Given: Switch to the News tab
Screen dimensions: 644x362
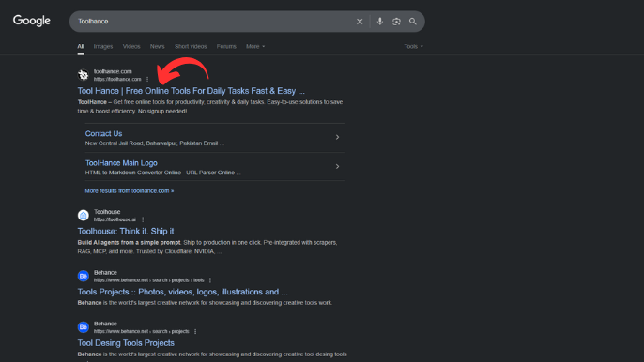Looking at the screenshot, I should click(158, 46).
